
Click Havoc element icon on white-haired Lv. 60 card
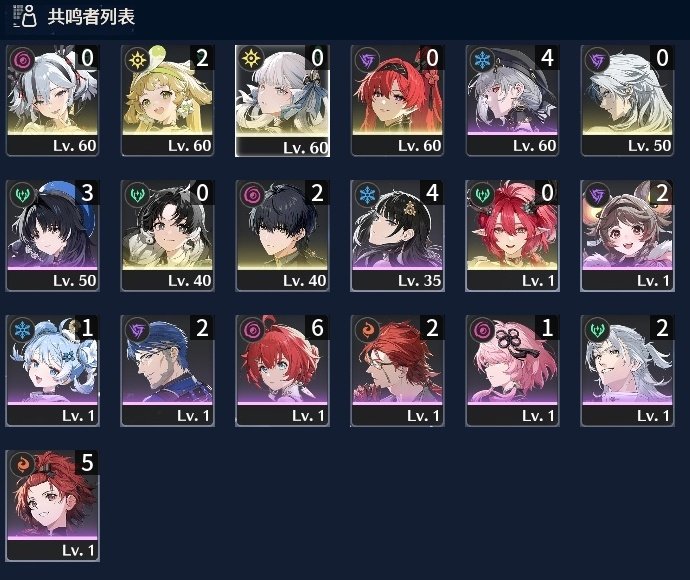point(22,59)
